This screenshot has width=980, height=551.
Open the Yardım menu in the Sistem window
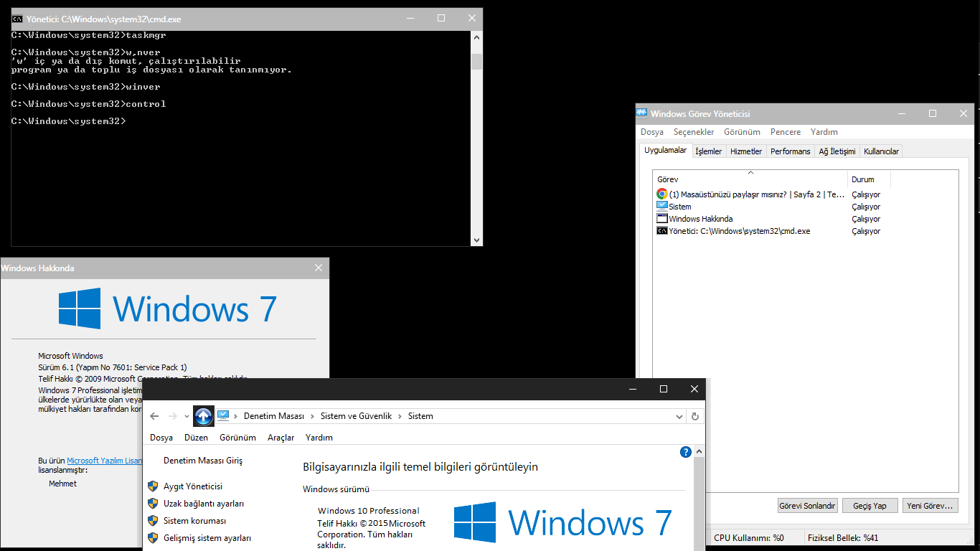[319, 438]
